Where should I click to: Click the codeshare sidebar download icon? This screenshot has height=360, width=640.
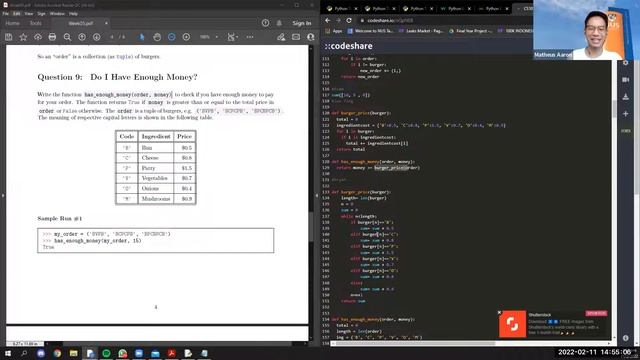pos(626,97)
